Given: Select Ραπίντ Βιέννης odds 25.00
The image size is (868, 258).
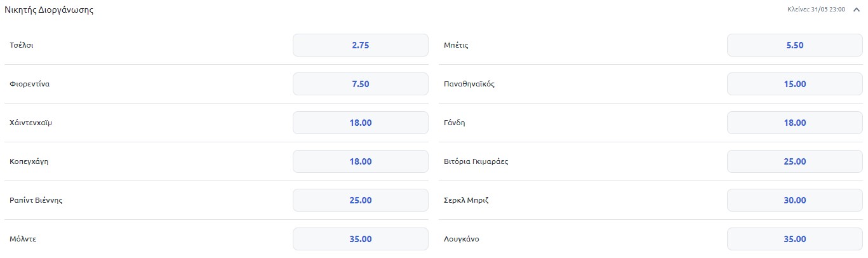Looking at the screenshot, I should pos(360,200).
